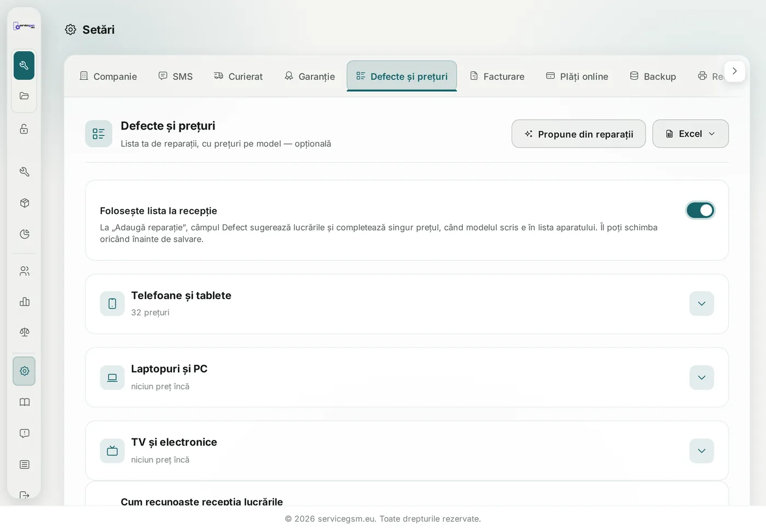
Task: Select the Defecte și prețuri tab
Action: 402,77
